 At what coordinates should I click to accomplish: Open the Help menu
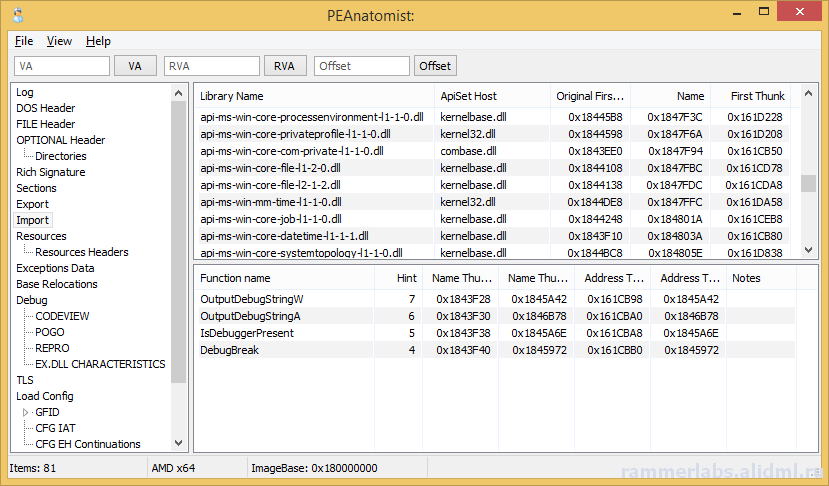98,41
